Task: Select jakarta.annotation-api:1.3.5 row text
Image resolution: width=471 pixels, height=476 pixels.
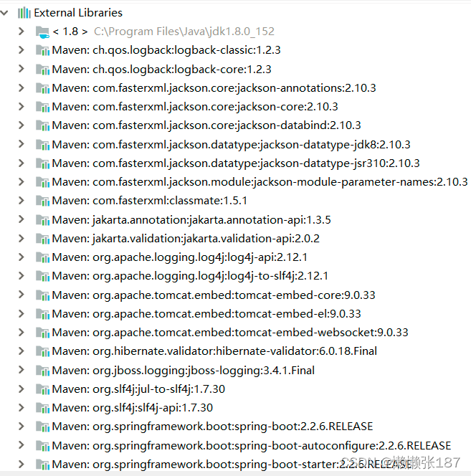Action: coord(191,220)
